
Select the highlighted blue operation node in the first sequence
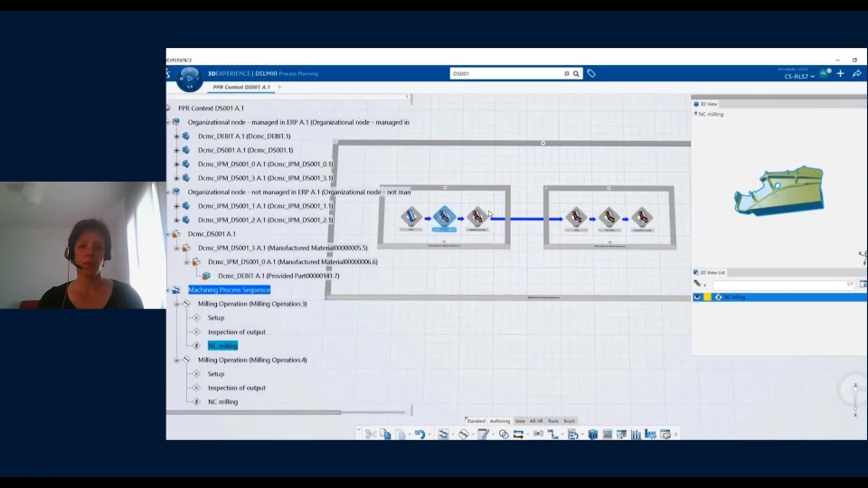click(x=444, y=218)
